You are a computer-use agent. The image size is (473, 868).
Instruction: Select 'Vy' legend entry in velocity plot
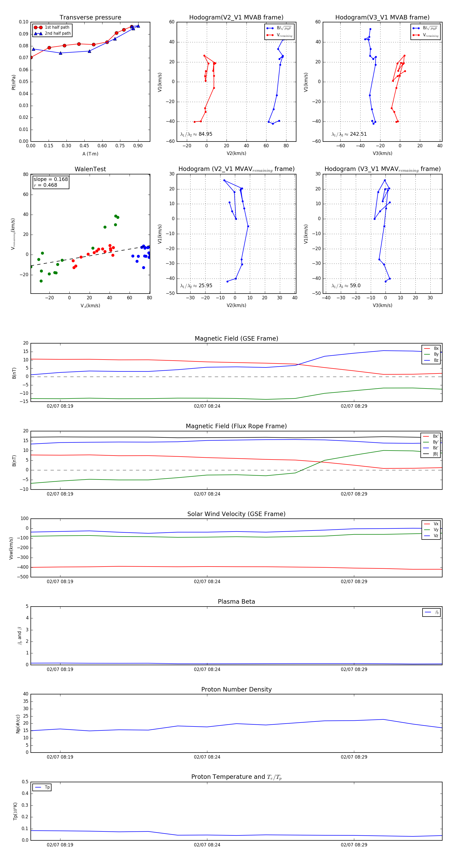click(x=431, y=530)
